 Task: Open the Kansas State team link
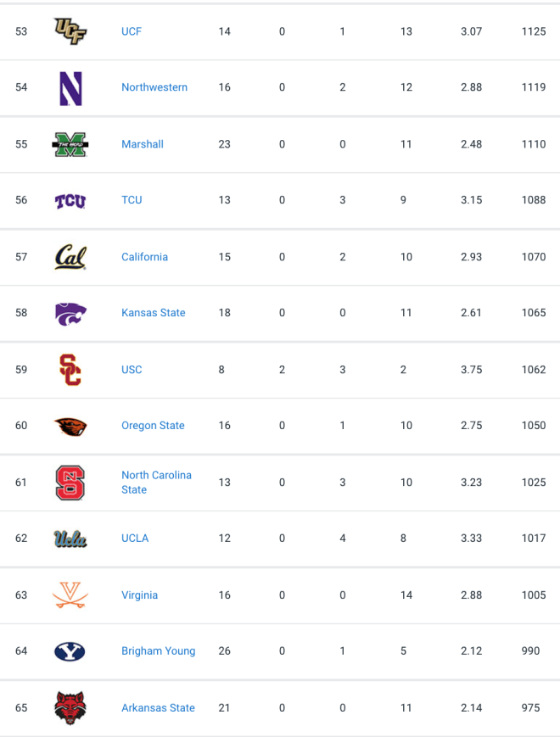click(154, 313)
